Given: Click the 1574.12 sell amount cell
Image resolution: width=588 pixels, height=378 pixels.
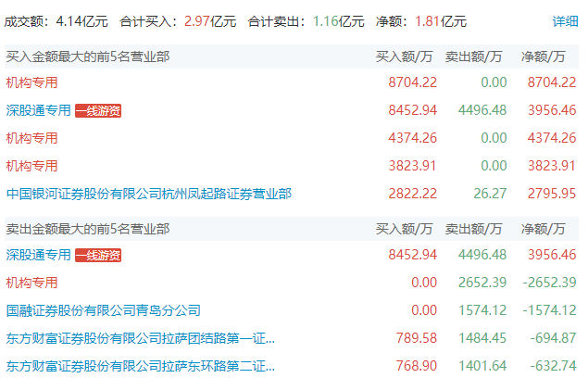Looking at the screenshot, I should [x=482, y=310].
